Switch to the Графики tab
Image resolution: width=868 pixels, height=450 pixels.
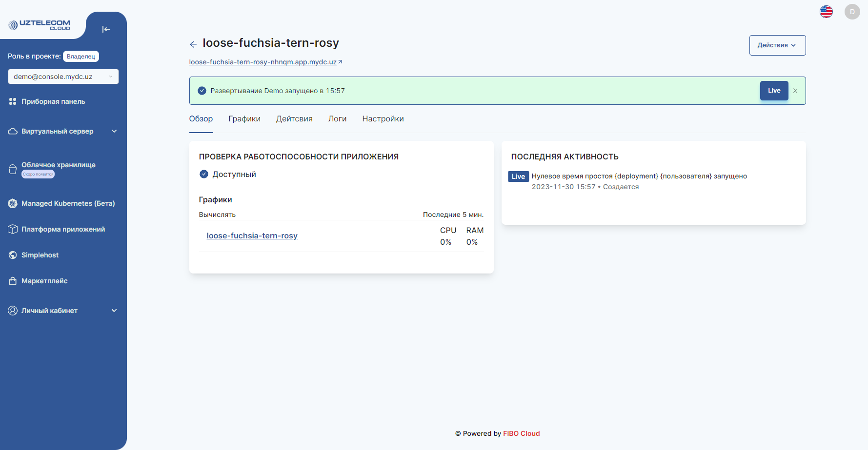[x=244, y=118]
